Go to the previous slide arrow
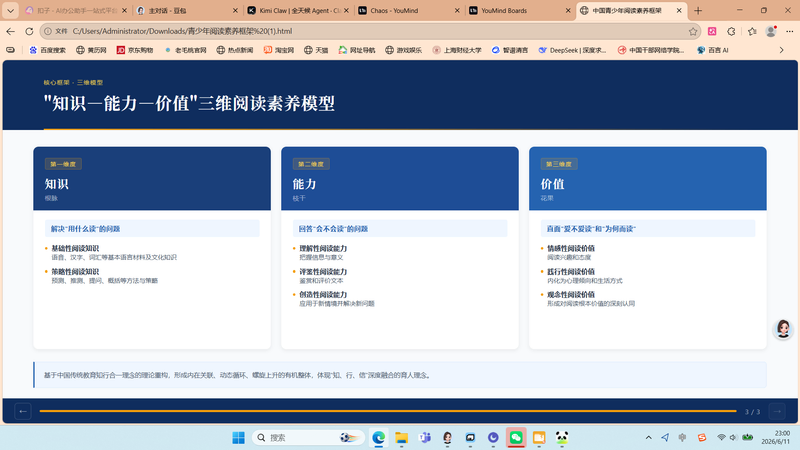The width and height of the screenshot is (800, 450). pyautogui.click(x=22, y=411)
